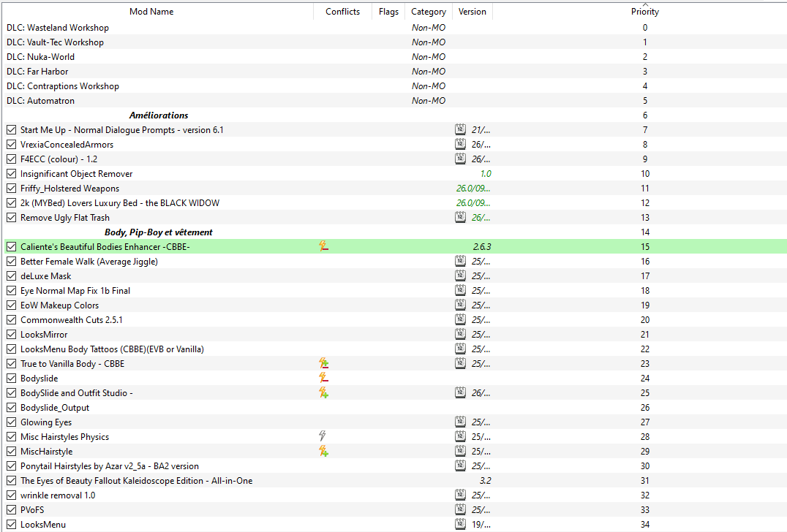Click the calendar version icon for Eye Normal Map Fix
Viewport: 787px width, 532px height.
pyautogui.click(x=460, y=290)
